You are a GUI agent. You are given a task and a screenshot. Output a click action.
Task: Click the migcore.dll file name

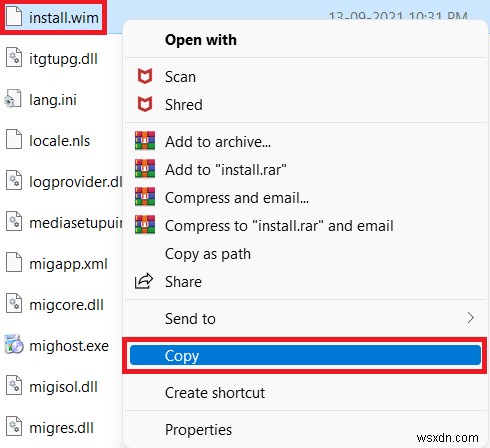point(66,305)
